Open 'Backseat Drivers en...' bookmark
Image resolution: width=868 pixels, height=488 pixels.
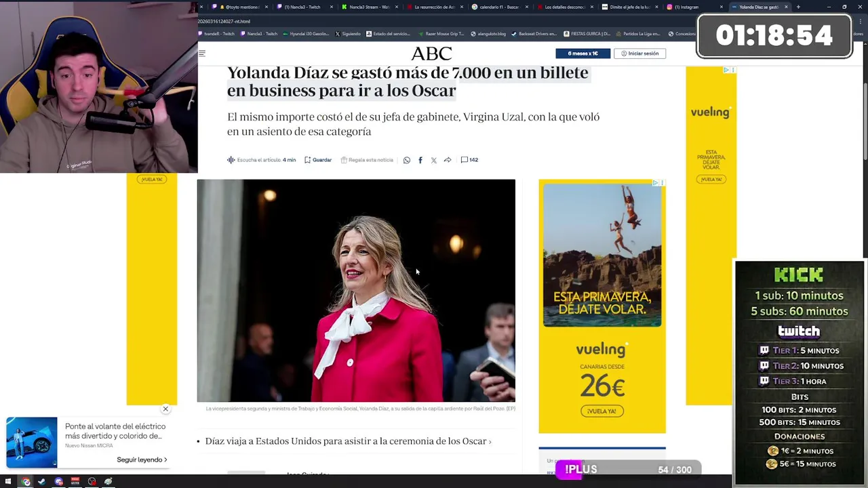[x=534, y=34]
